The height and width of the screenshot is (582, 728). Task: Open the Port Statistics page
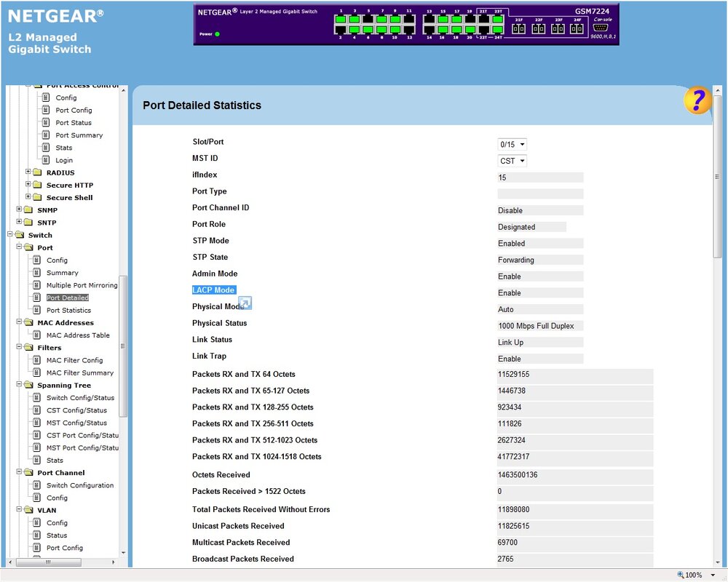[x=68, y=310]
